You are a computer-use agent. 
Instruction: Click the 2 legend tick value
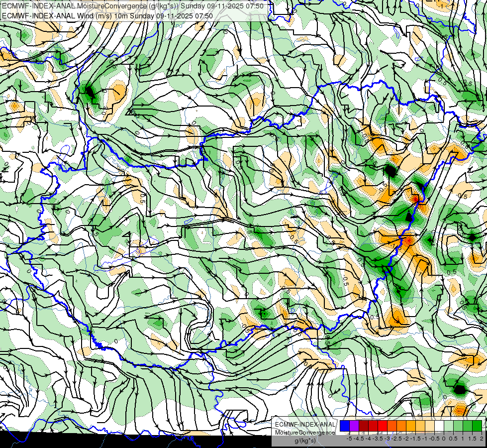coord(482,439)
